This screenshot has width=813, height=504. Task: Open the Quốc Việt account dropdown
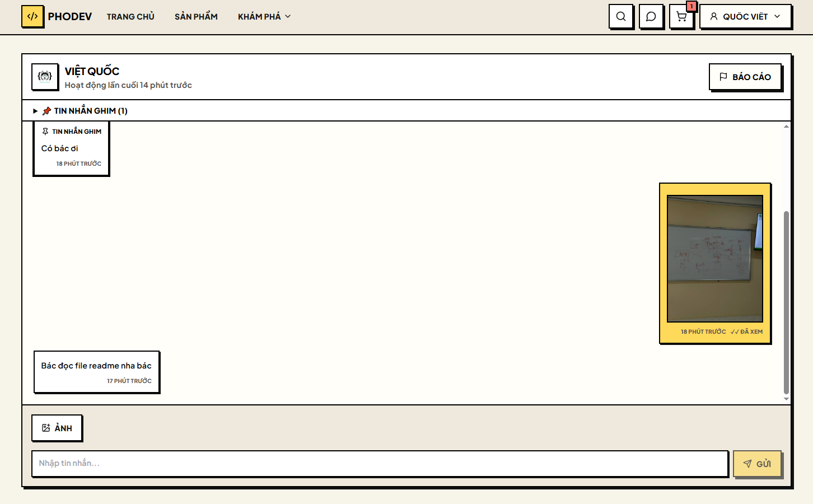point(745,16)
